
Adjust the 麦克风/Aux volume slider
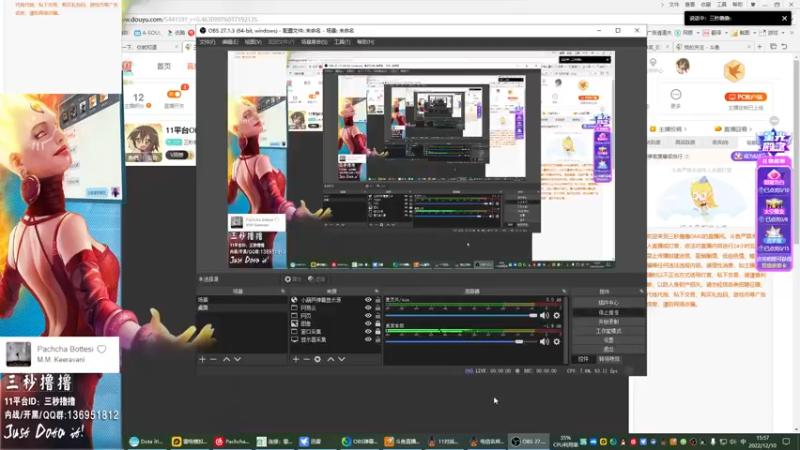tap(462, 315)
